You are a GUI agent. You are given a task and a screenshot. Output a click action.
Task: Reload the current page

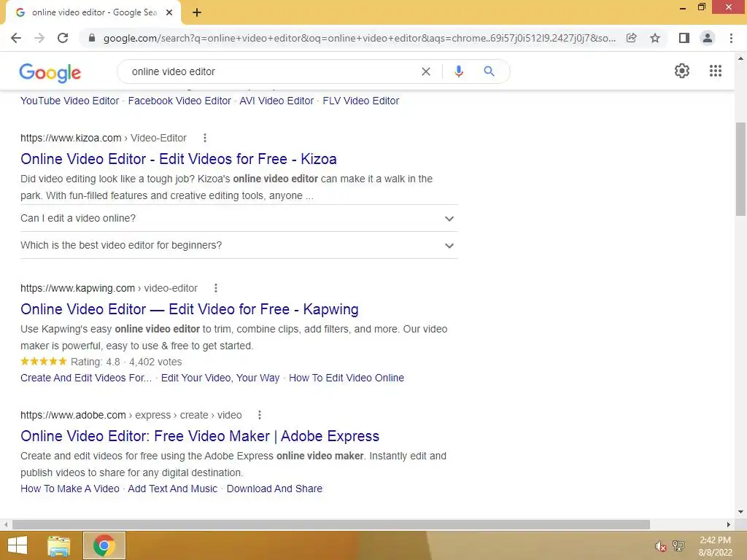[x=63, y=38]
